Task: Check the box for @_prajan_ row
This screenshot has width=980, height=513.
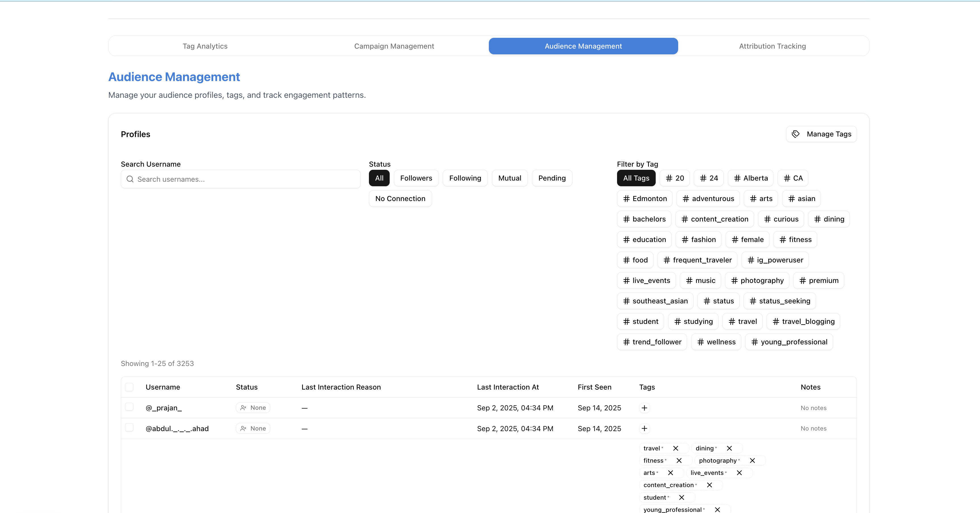Action: tap(129, 407)
